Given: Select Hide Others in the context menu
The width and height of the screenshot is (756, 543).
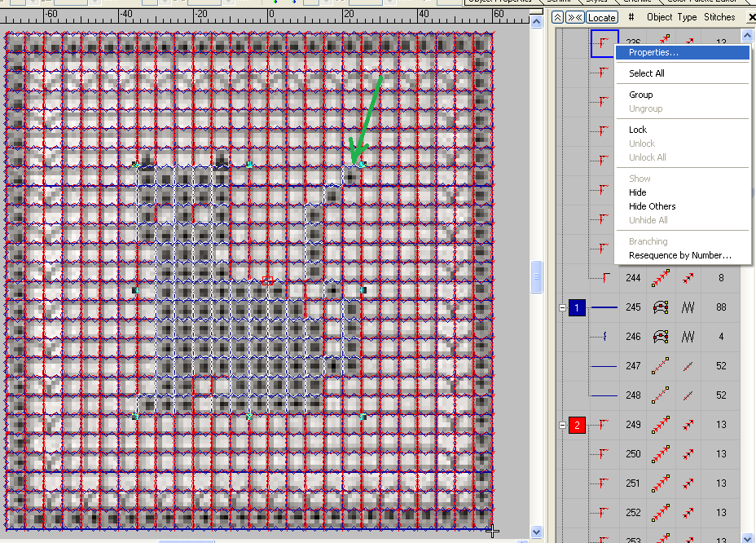Looking at the screenshot, I should tap(652, 206).
